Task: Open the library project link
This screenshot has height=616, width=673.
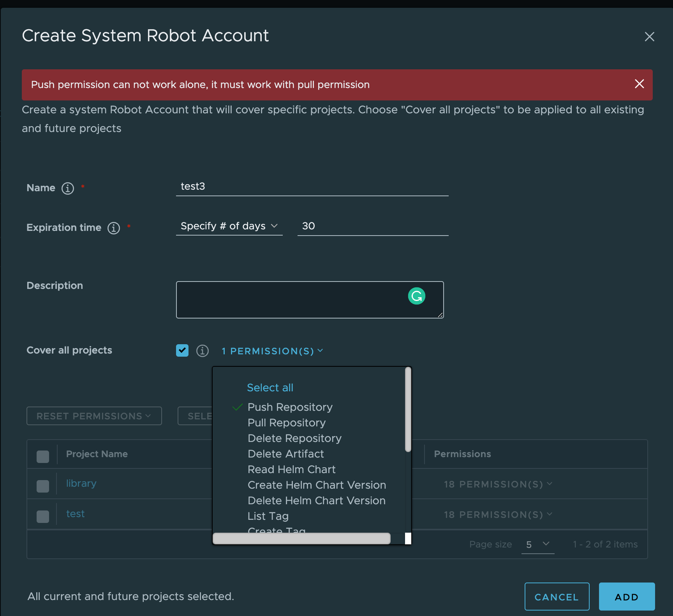Action: [81, 484]
